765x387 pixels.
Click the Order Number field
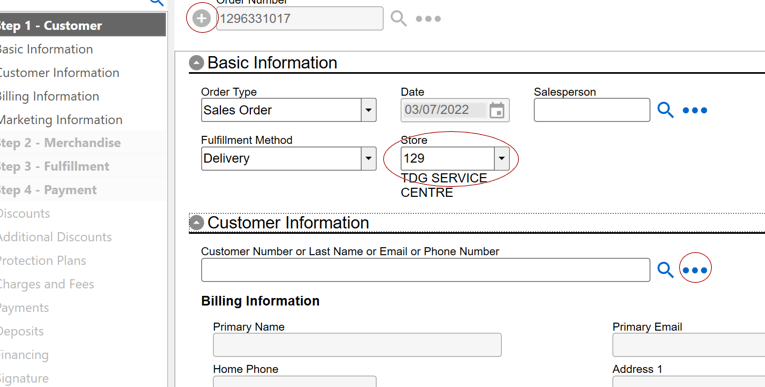click(300, 19)
